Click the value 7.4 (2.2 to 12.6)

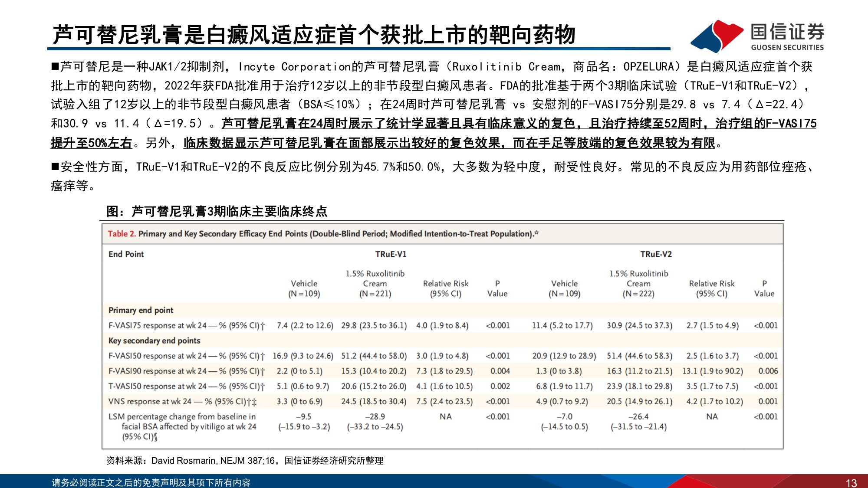click(x=305, y=325)
